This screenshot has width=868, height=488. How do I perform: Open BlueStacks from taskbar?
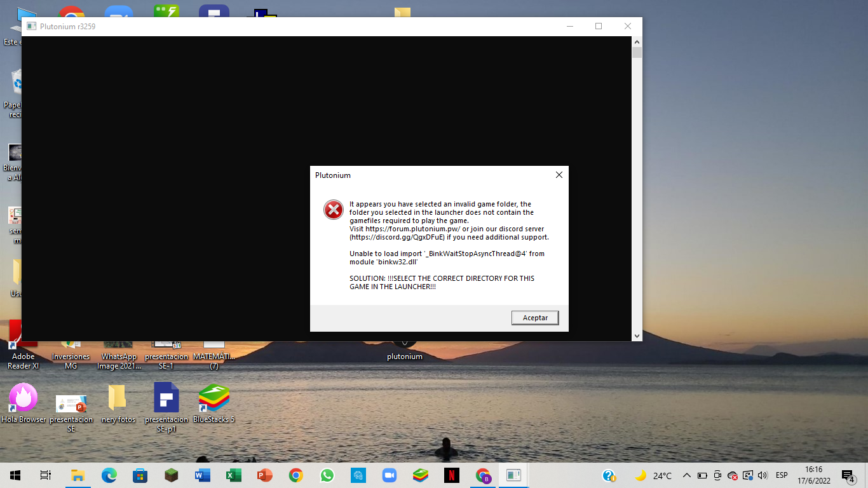(420, 475)
